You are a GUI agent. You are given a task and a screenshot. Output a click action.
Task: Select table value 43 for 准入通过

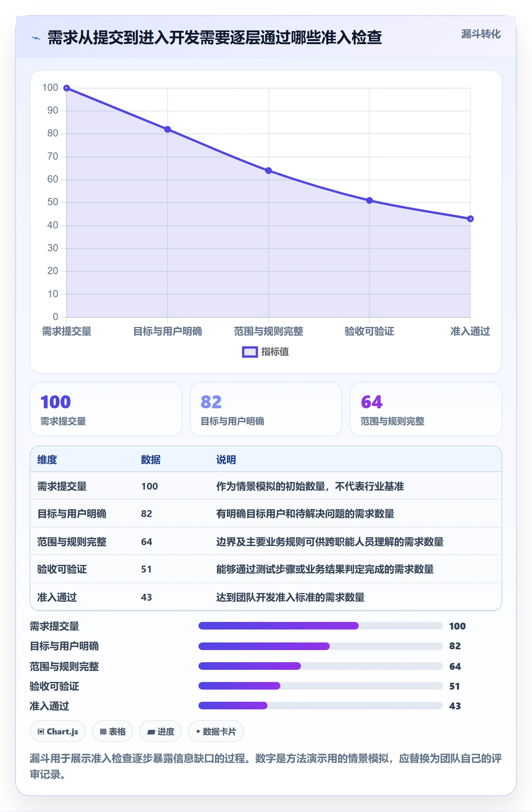click(x=146, y=597)
